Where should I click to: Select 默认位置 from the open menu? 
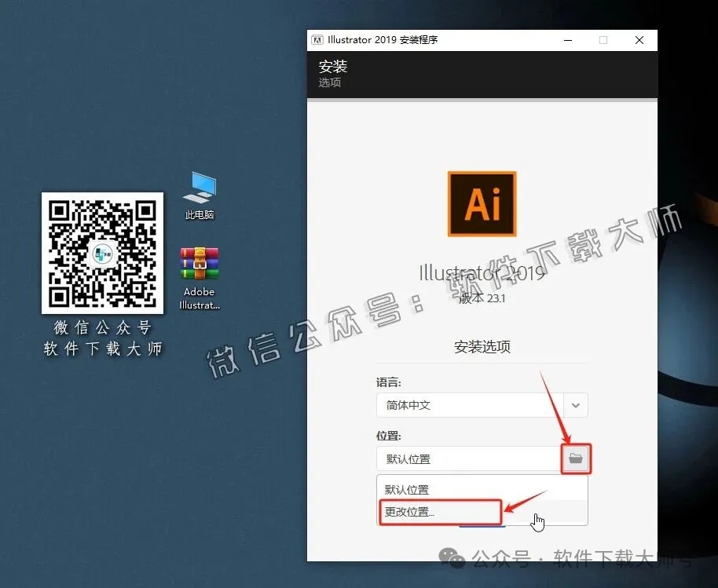tap(408, 488)
